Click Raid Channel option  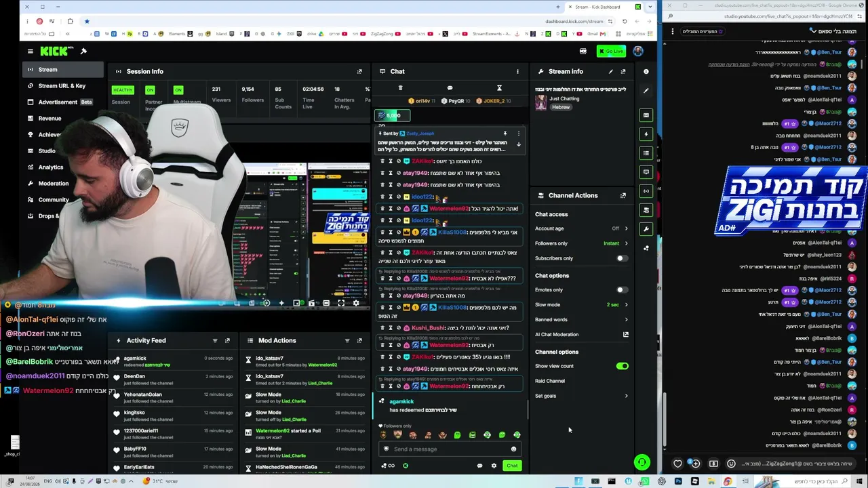tap(550, 381)
